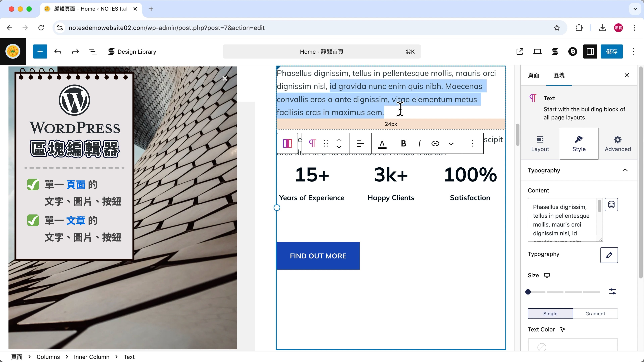The width and height of the screenshot is (644, 362).
Task: Toggle bold formatting in block toolbar
Action: pyautogui.click(x=403, y=143)
